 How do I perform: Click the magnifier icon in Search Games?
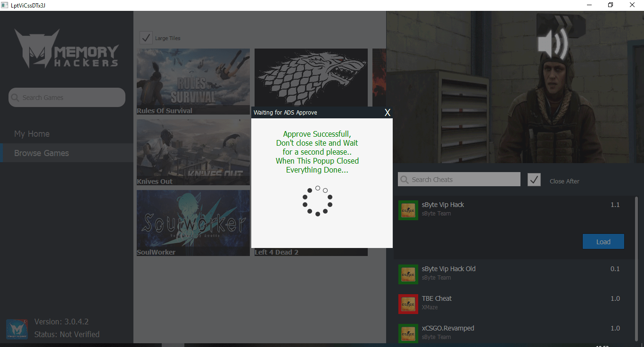(x=16, y=98)
